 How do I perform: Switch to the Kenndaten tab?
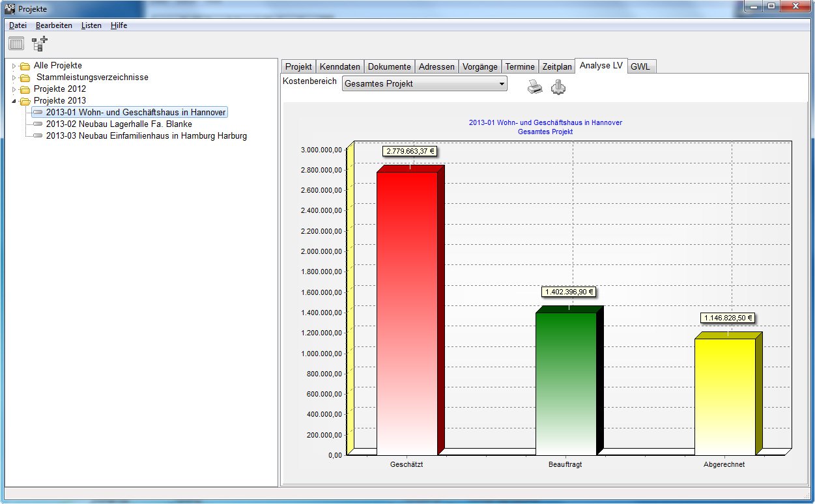340,66
